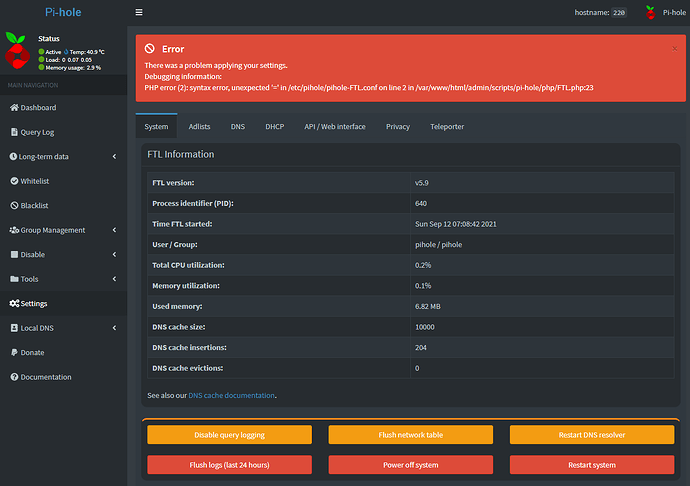
Task: Click the temperature icon beside Temp
Action: coord(66,52)
